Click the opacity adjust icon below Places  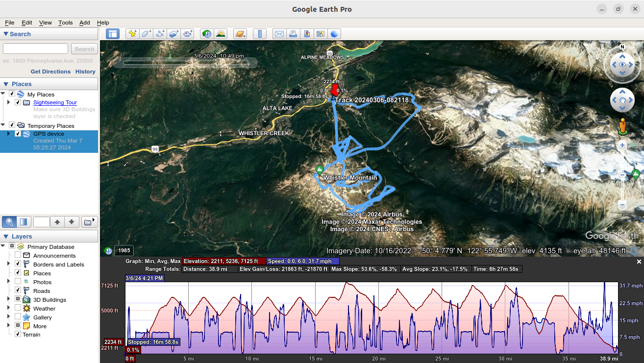[24, 222]
